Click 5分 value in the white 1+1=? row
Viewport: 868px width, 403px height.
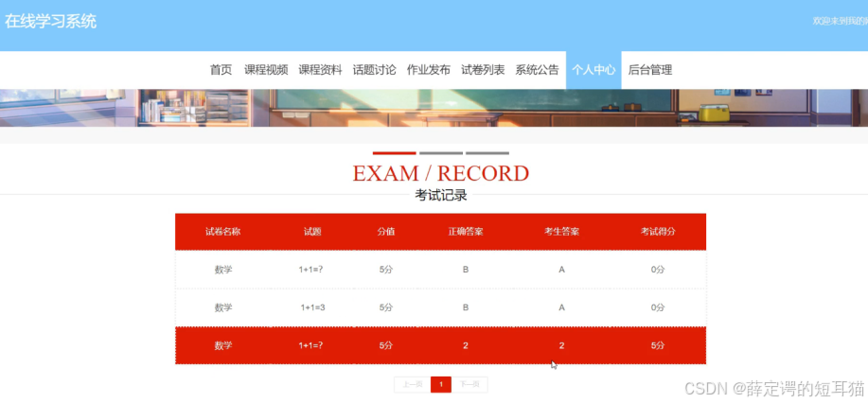click(386, 270)
